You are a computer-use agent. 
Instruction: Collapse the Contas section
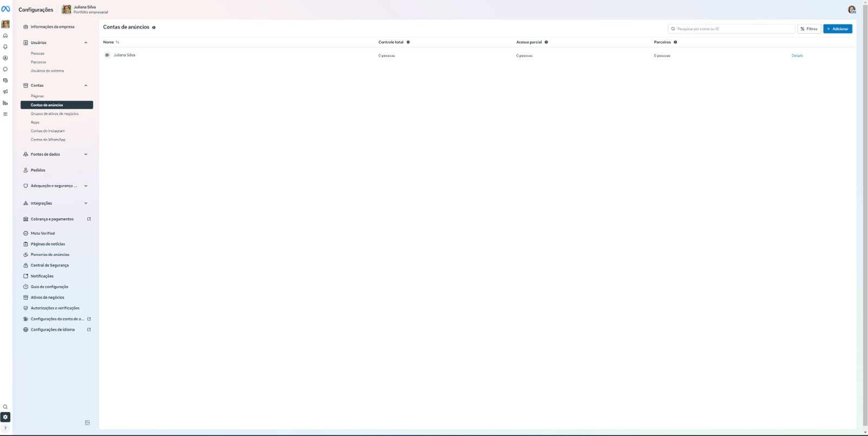[x=86, y=86]
